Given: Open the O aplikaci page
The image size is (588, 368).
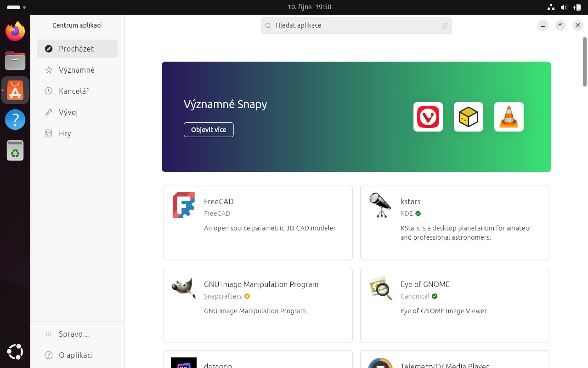Looking at the screenshot, I should [77, 355].
